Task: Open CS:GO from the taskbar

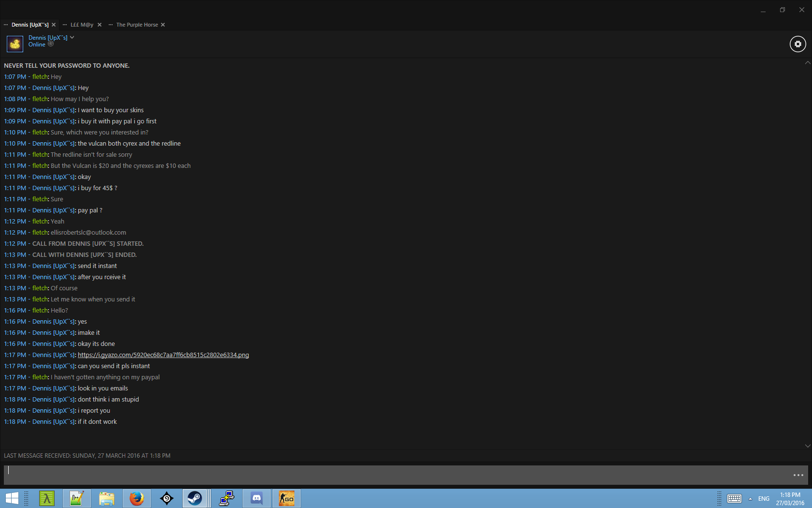Action: (287, 498)
